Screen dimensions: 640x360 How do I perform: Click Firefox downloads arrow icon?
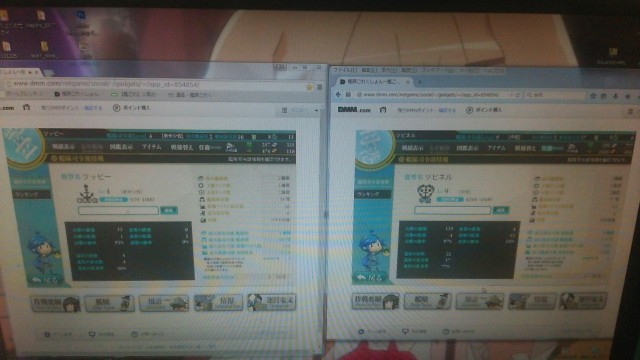coord(615,96)
